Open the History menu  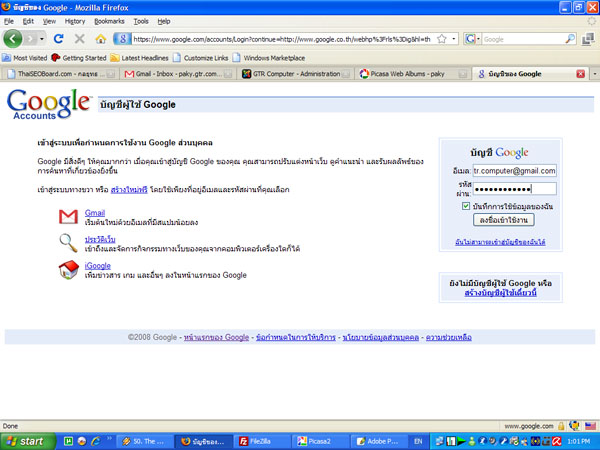[x=75, y=21]
